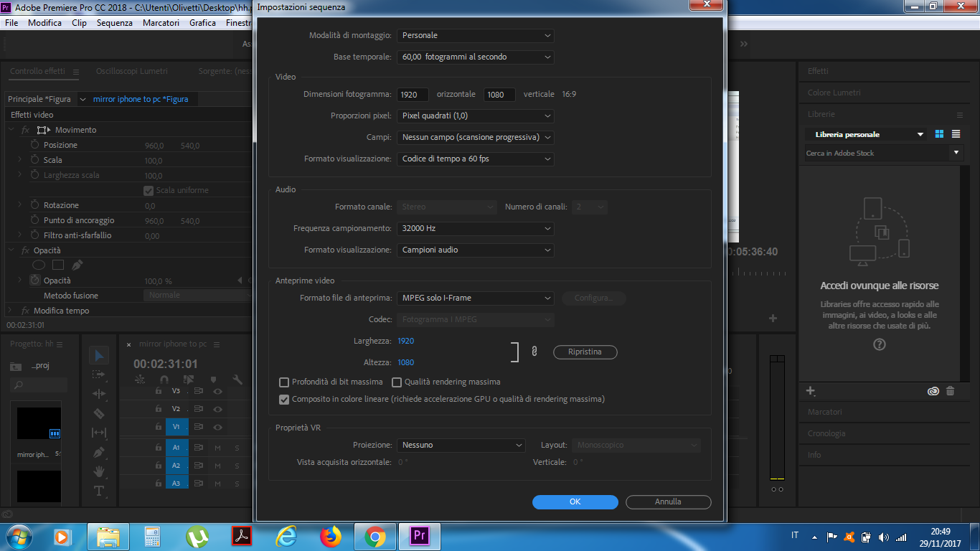980x551 pixels.
Task: Select the Type tool
Action: pos(99,490)
